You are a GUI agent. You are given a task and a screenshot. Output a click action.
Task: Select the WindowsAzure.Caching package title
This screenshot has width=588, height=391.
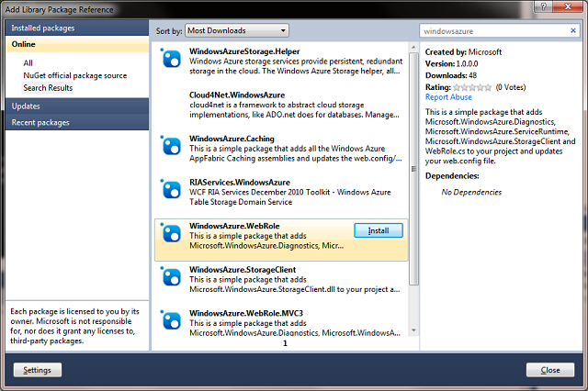coord(232,139)
